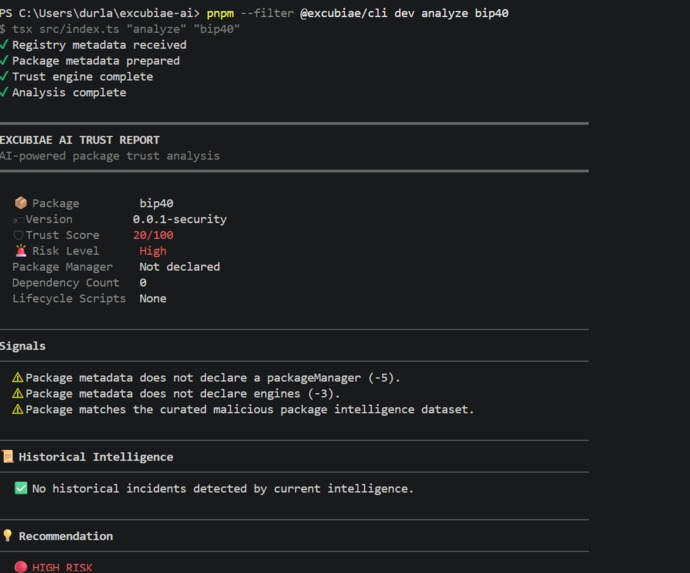Click the package box emoji icon
Screen dimensions: 690x573
21,203
